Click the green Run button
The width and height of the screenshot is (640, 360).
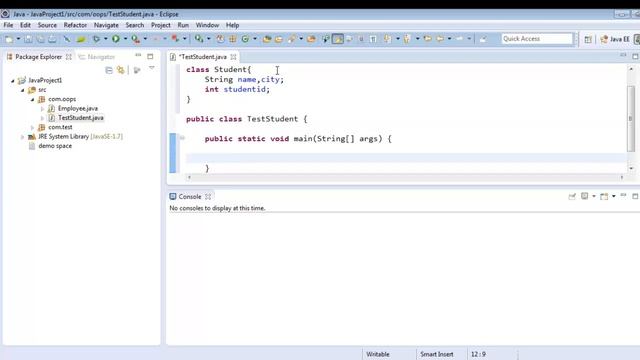(116, 39)
